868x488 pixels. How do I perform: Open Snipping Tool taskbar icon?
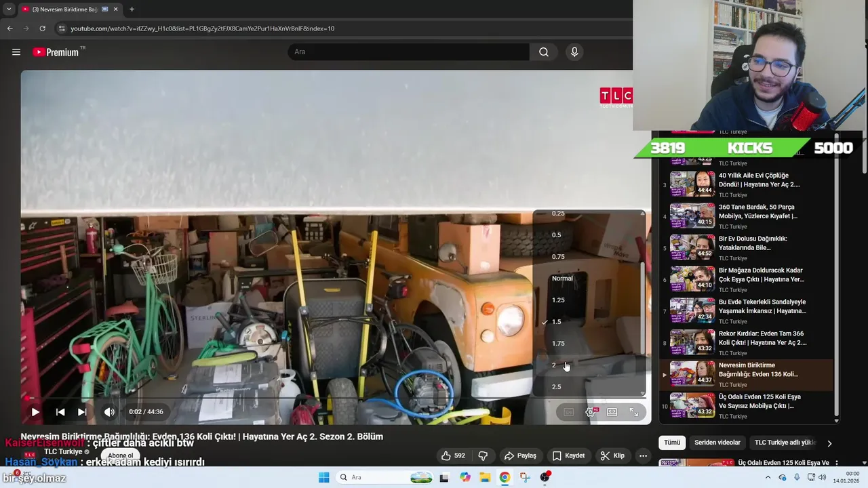point(525,477)
